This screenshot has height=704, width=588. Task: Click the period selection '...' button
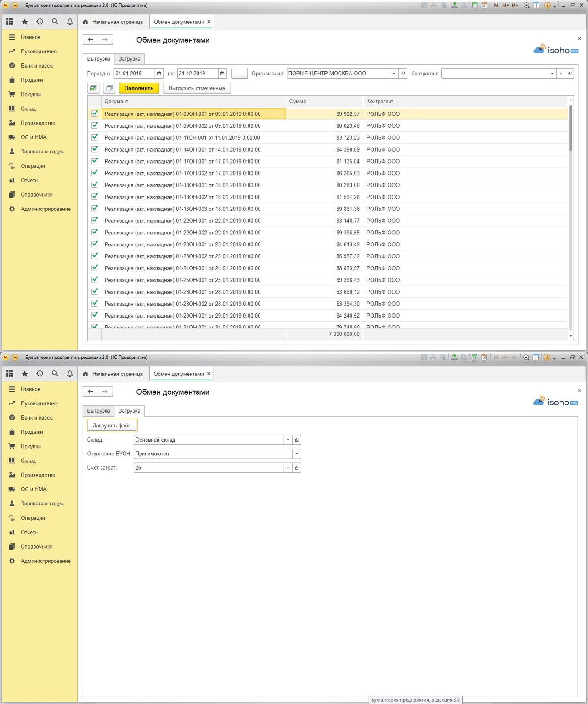click(239, 74)
